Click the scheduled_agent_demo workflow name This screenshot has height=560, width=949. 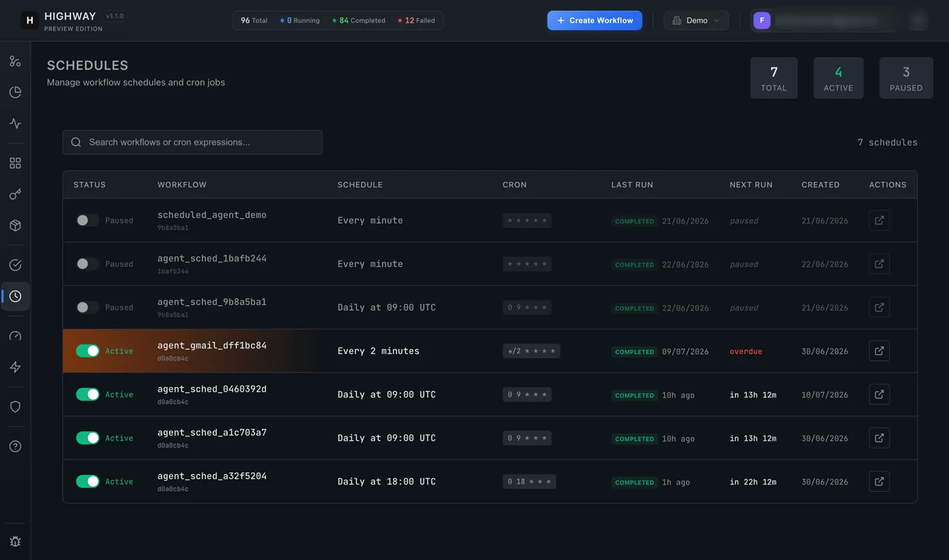[212, 214]
